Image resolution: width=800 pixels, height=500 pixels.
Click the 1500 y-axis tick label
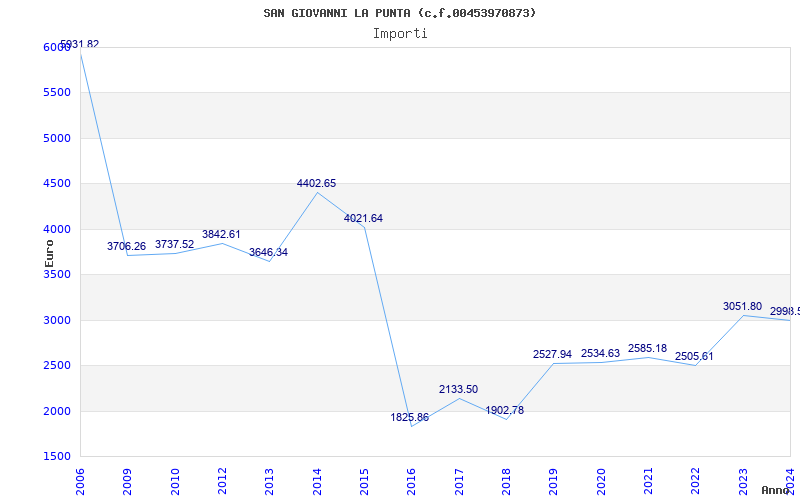[x=57, y=457]
